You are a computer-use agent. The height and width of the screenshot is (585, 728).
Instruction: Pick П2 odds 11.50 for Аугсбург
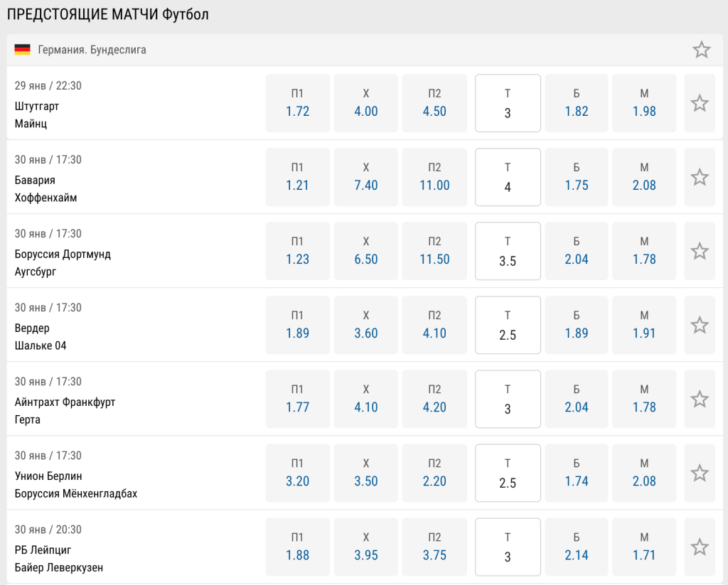434,251
